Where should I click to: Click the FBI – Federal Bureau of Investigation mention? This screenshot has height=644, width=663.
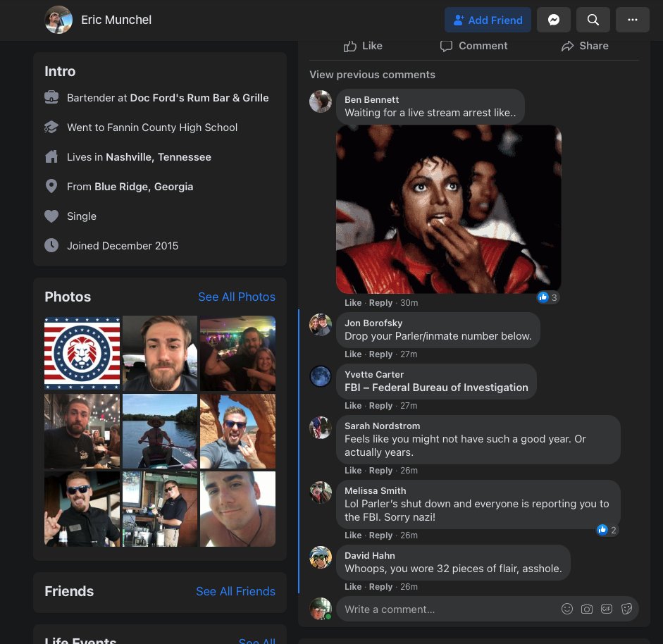tap(436, 388)
